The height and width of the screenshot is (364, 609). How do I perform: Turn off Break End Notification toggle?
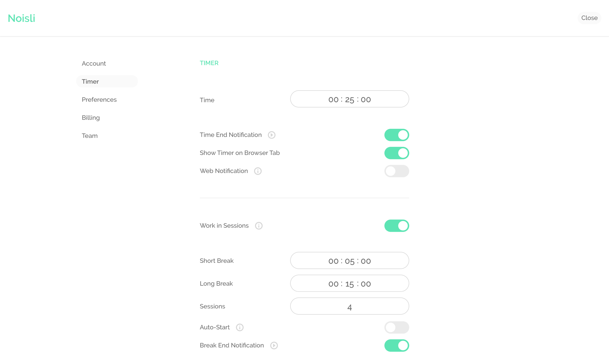point(396,345)
